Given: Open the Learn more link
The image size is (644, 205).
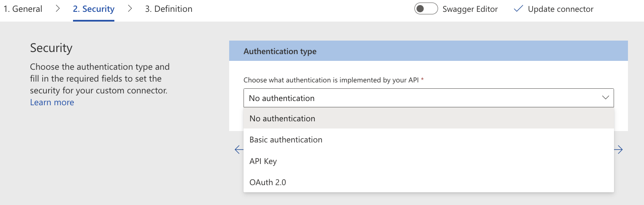Looking at the screenshot, I should [52, 102].
